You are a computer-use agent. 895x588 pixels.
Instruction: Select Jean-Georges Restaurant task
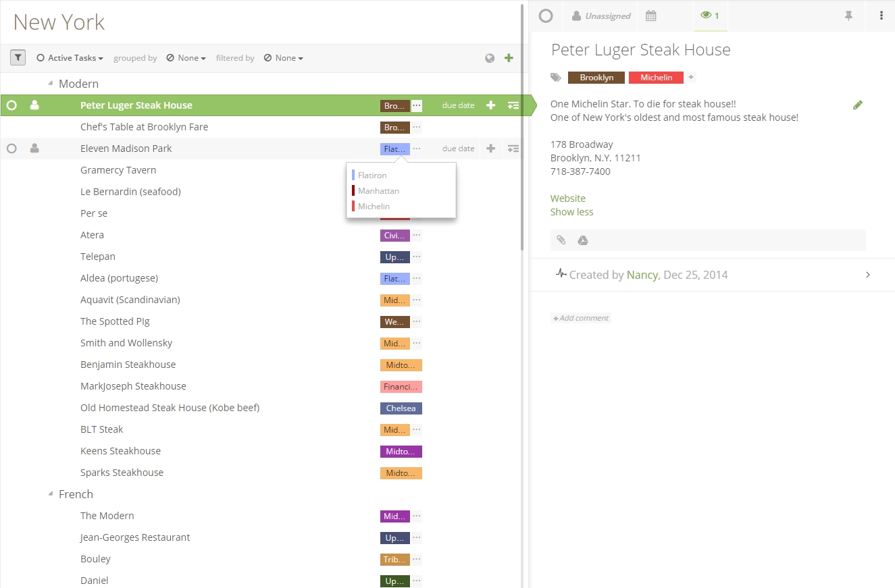[135, 537]
